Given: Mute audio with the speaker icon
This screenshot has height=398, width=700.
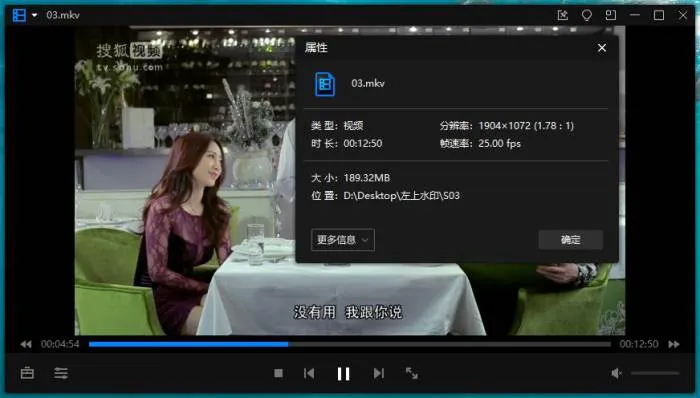Looking at the screenshot, I should click(617, 373).
